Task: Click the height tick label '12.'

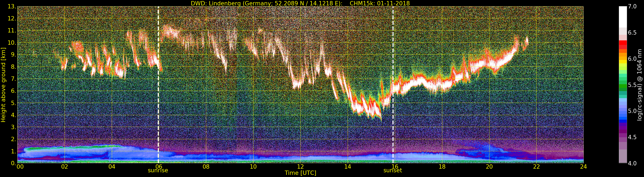Action: [12, 18]
